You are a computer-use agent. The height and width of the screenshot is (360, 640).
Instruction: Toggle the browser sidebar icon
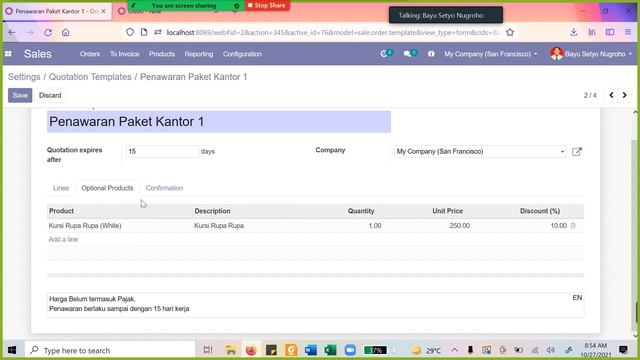pyautogui.click(x=610, y=32)
